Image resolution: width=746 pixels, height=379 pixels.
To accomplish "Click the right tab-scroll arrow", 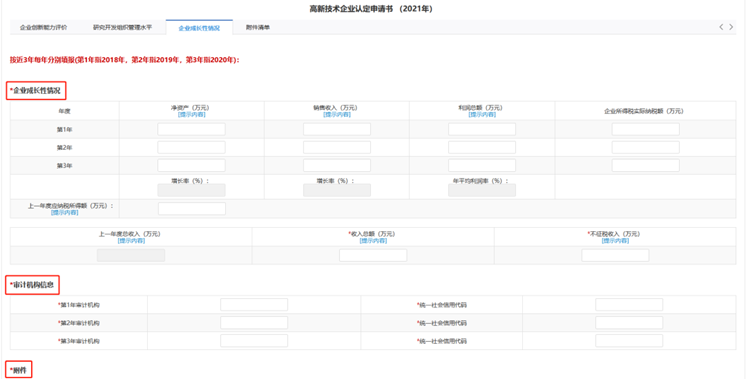I will coord(731,27).
